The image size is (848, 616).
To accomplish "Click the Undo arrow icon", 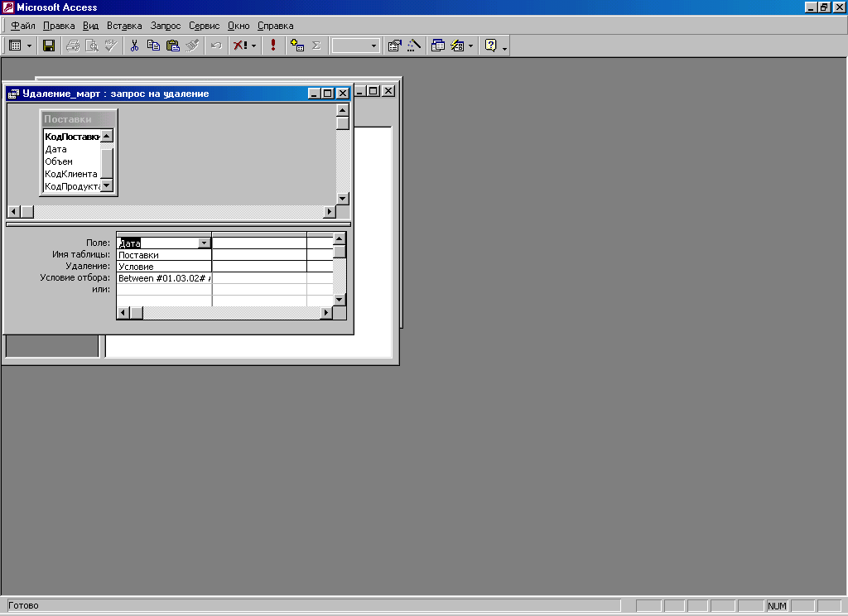I will 216,46.
